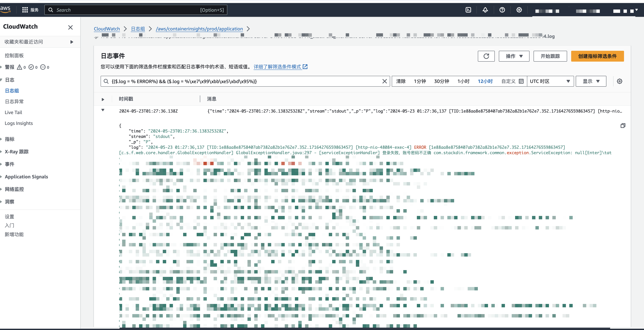Screen dimensions: 644x330
Task: Click the filter pattern input field
Action: click(245, 81)
